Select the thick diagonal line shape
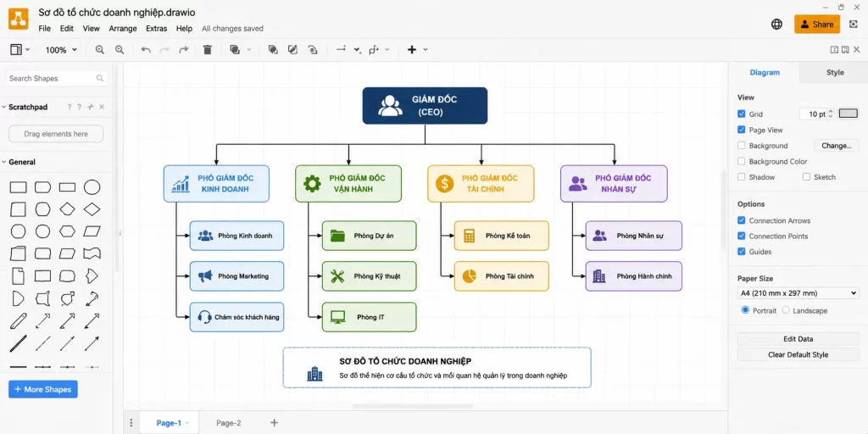Viewport: 868px width, 434px height. click(x=19, y=344)
